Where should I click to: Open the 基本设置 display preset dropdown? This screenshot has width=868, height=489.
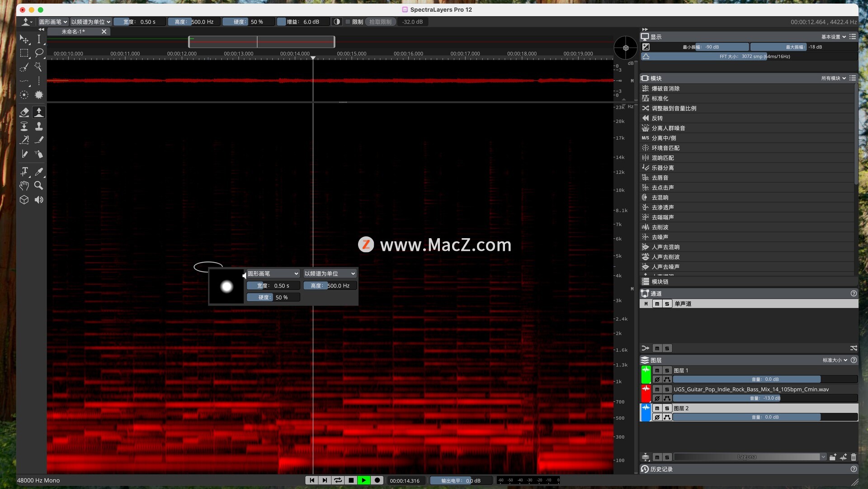(834, 37)
